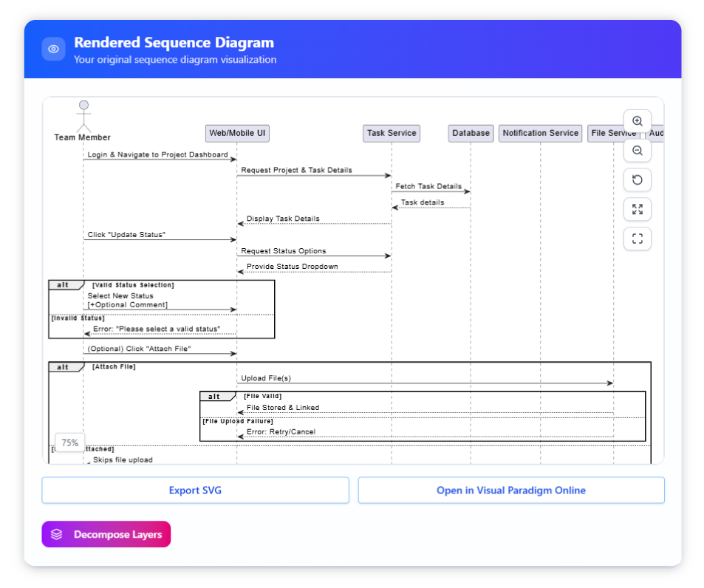Select the Task Service participant box
The height and width of the screenshot is (588, 704).
click(x=392, y=133)
